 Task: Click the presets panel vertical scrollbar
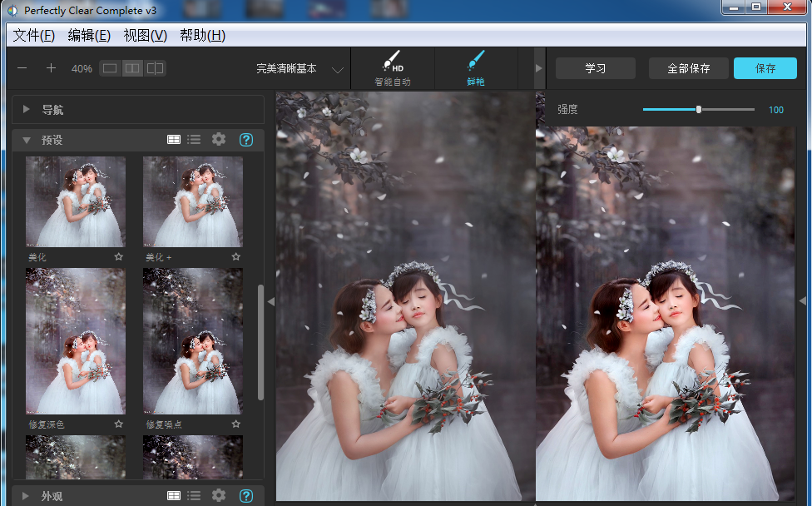[x=260, y=342]
